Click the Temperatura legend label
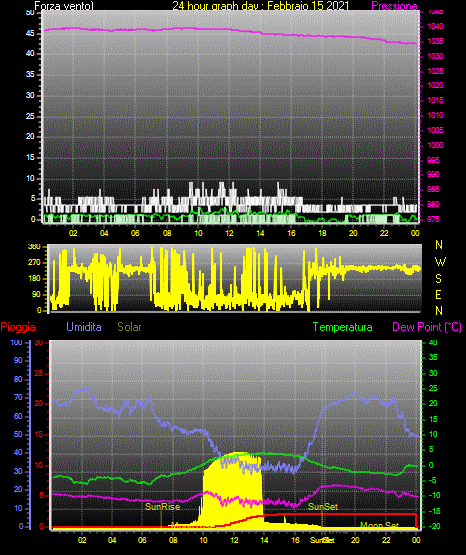Screen dimensions: 466x555 (343, 327)
